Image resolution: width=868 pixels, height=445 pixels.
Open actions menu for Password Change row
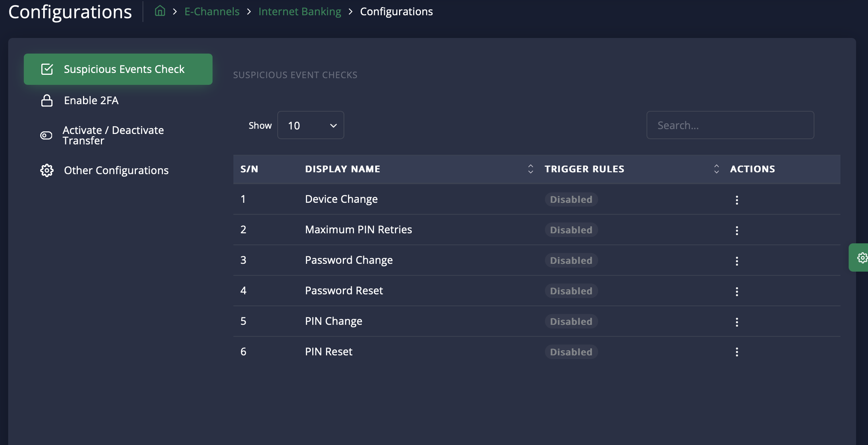(x=737, y=261)
